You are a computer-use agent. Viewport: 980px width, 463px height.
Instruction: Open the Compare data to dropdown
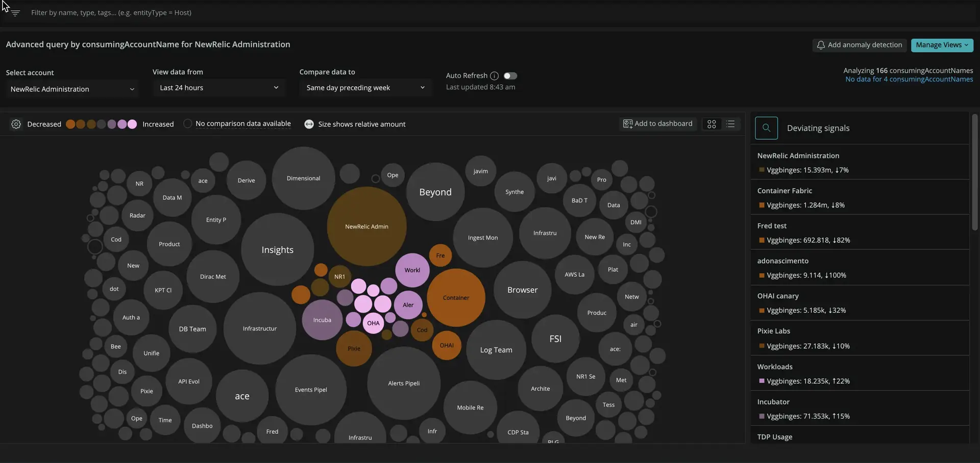click(x=365, y=88)
